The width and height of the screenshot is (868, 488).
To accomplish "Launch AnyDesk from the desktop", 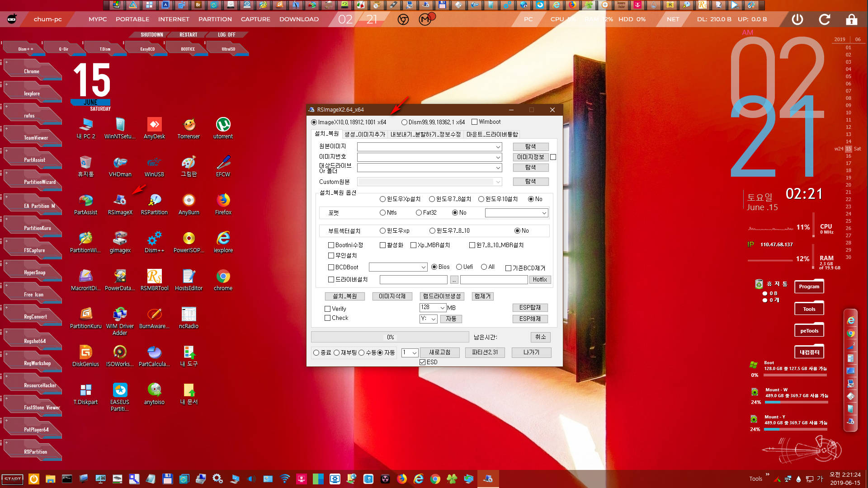I will (x=154, y=128).
